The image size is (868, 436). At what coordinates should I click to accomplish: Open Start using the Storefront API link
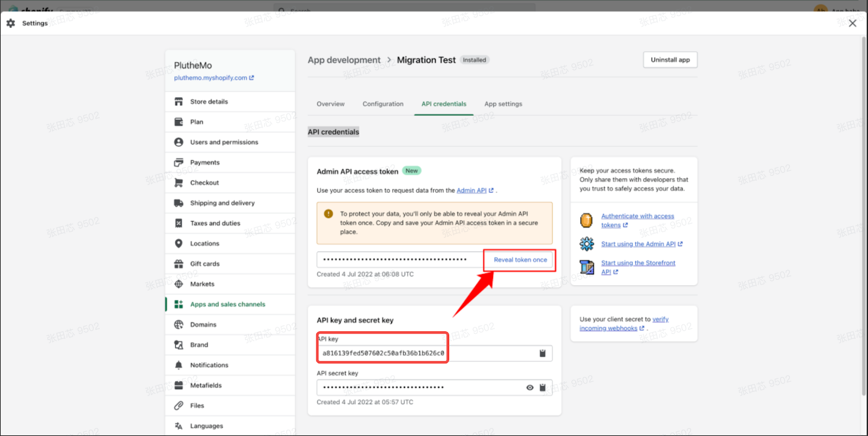pos(638,267)
